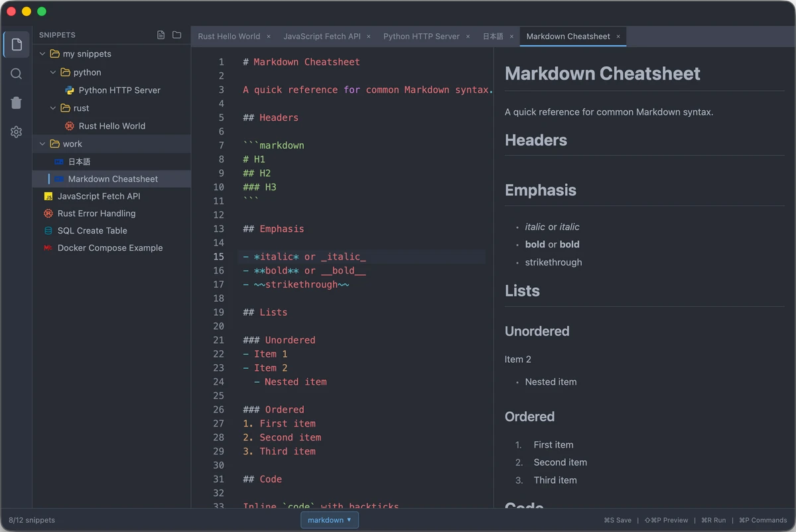Click the ⌘R Run shortcut button
The image size is (796, 532).
[x=713, y=521]
